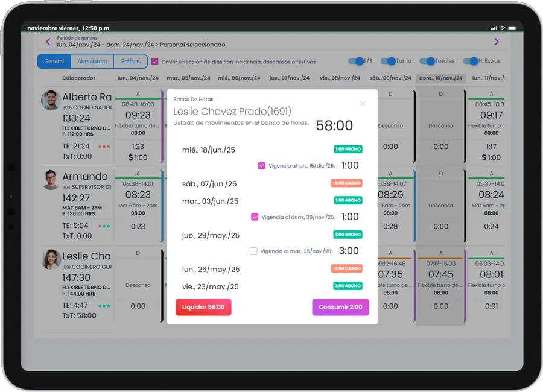This screenshot has width=543, height=392.
Task: Click Alberto's profile photo
Action: coord(51,100)
